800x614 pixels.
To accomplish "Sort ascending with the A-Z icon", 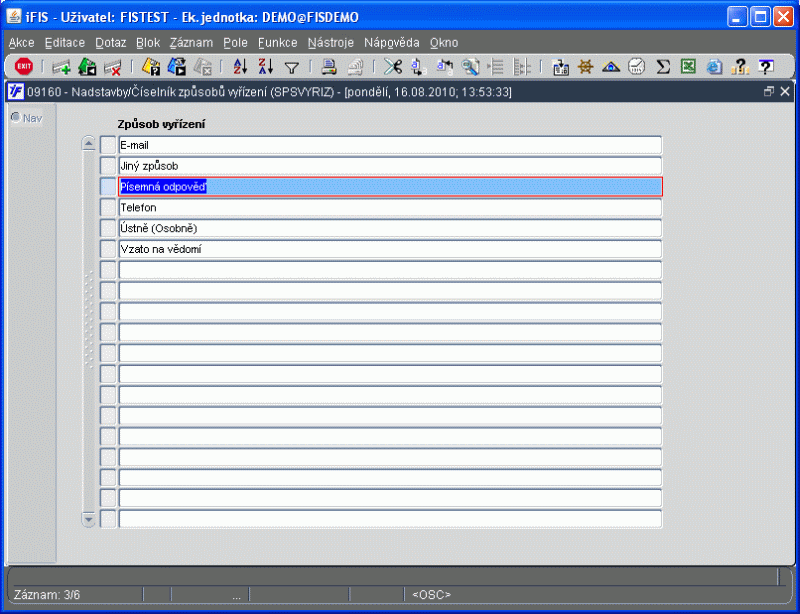I will point(240,67).
